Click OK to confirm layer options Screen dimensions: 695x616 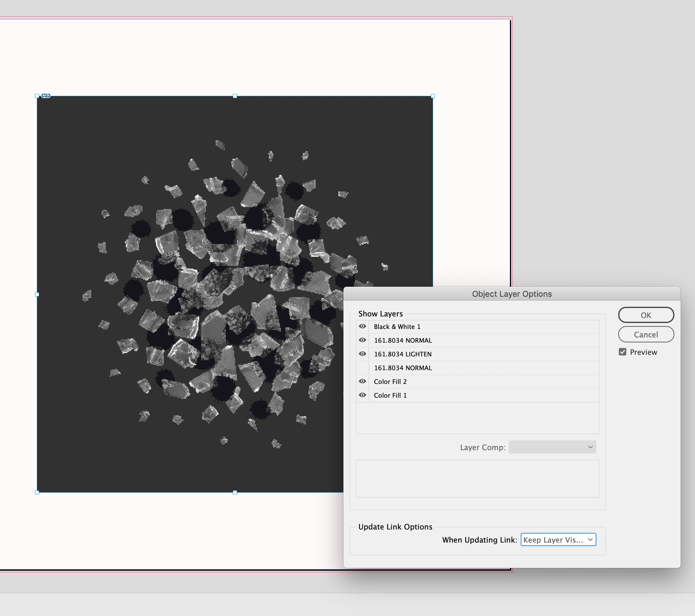[x=646, y=315]
